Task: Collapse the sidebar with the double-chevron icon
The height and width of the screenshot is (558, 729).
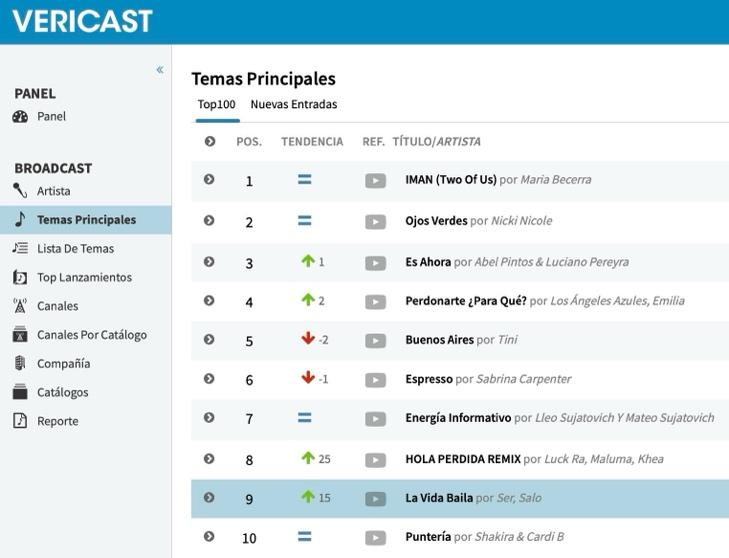Action: pos(159,70)
